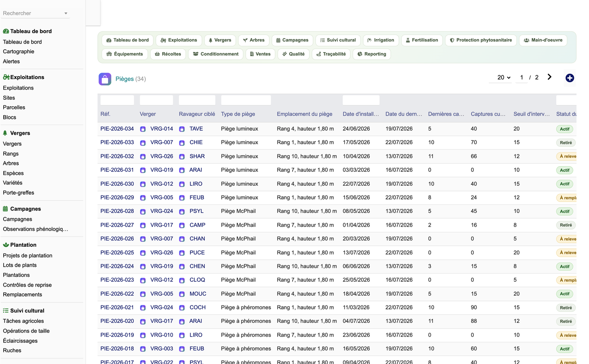
Task: Click the orchard icon beside VRG-003
Action: [143, 349]
